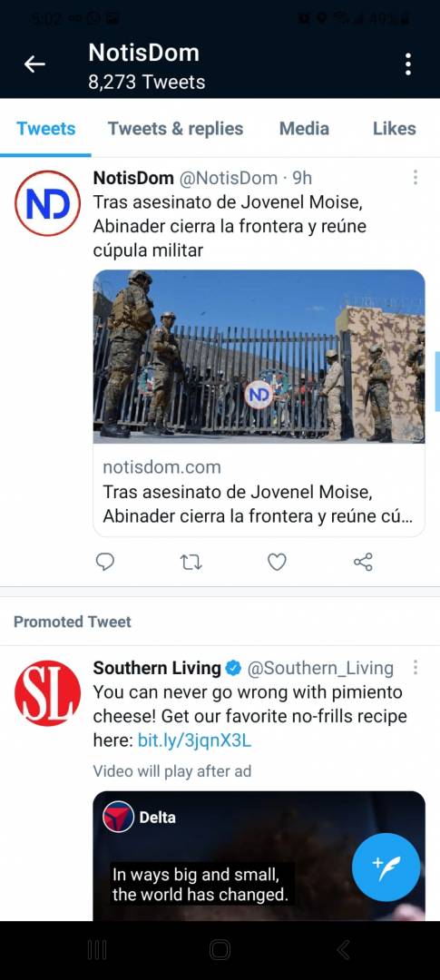Screen dimensions: 440x980
Task: Compose a new tweet with floating button
Action: (x=386, y=867)
